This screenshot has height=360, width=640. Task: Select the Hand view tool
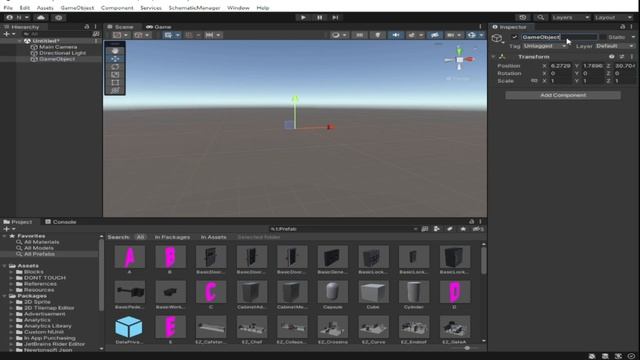(115, 51)
